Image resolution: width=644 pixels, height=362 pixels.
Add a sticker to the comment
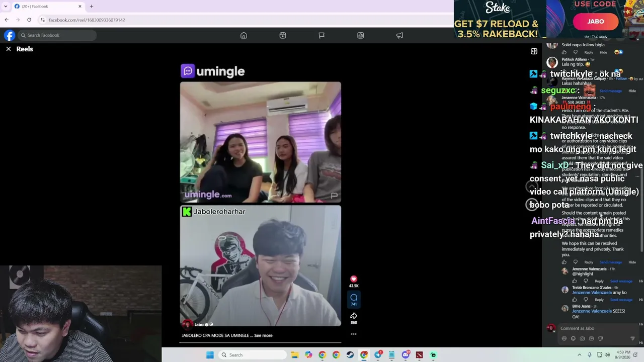[x=600, y=338]
